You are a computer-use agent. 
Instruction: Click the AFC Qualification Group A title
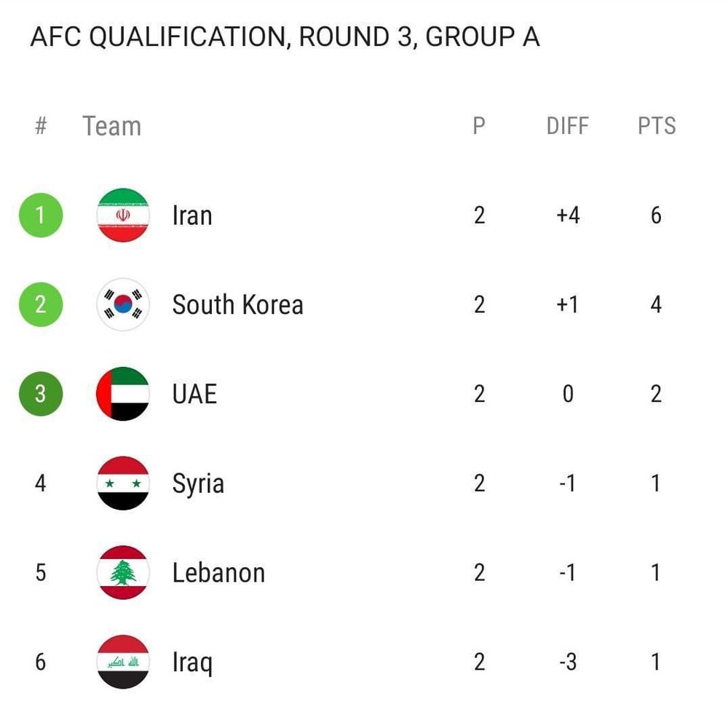point(285,37)
